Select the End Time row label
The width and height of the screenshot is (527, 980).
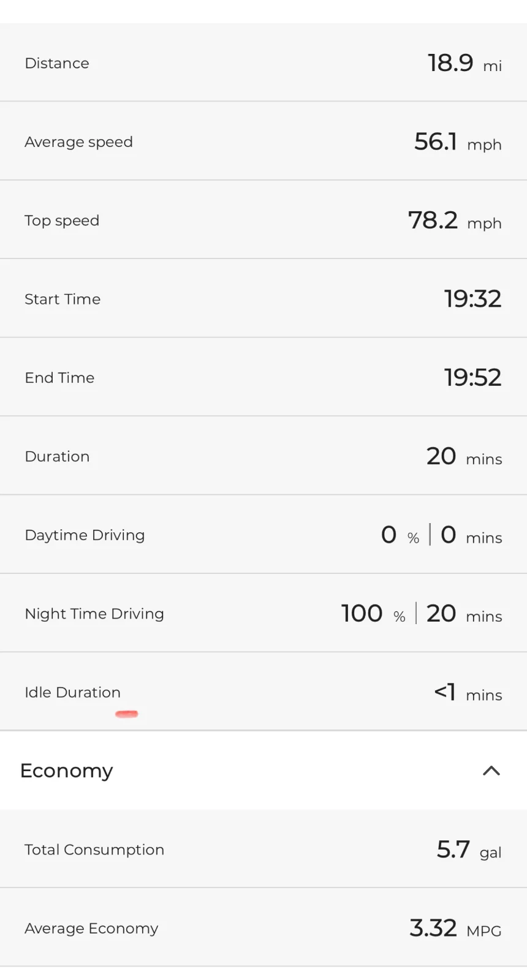click(59, 377)
